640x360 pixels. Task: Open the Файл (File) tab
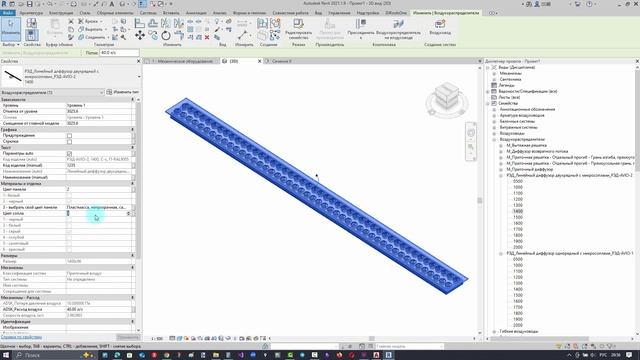click(x=8, y=13)
